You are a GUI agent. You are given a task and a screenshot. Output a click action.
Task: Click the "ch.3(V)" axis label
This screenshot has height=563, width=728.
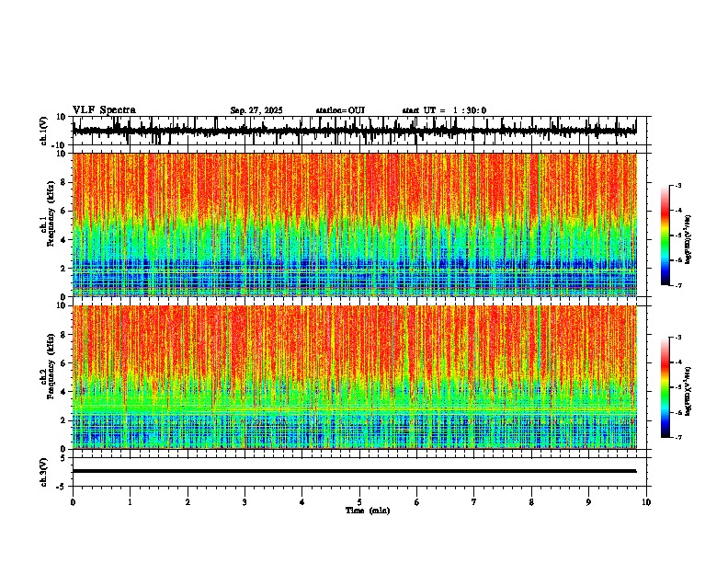point(44,472)
